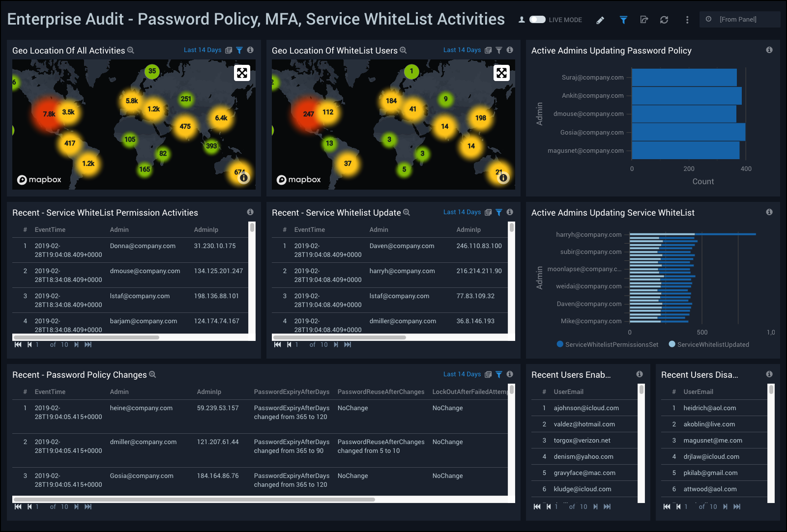This screenshot has width=787, height=532.
Task: Open the From Panel time range selector
Action: pos(739,20)
